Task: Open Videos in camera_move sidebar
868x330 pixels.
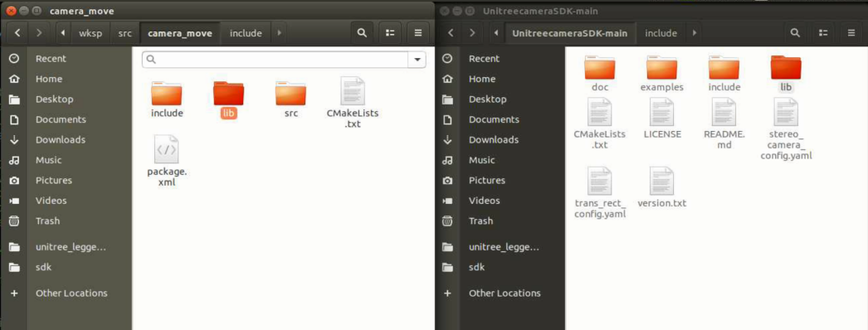Action: click(x=66, y=201)
